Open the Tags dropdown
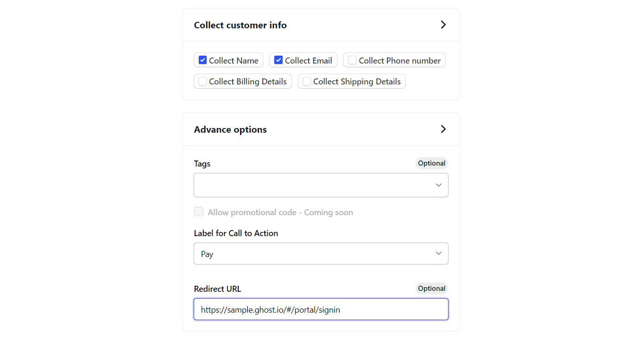This screenshot has height=353, width=644. coord(321,185)
